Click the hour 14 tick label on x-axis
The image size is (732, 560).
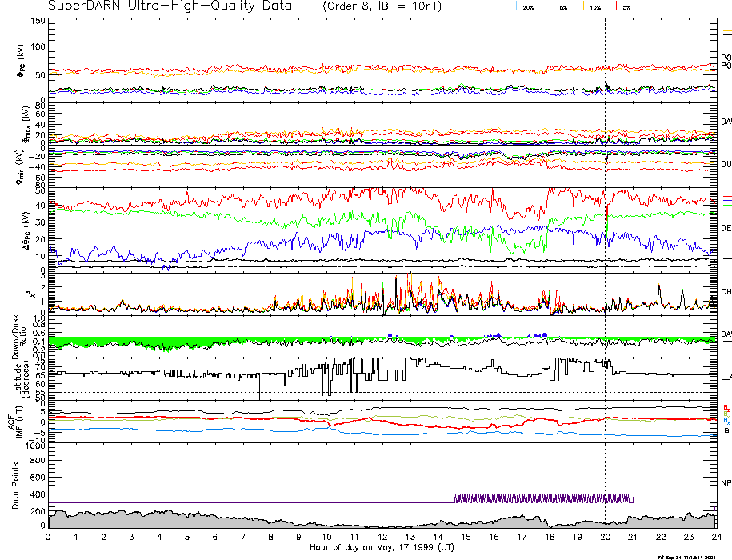pos(438,536)
